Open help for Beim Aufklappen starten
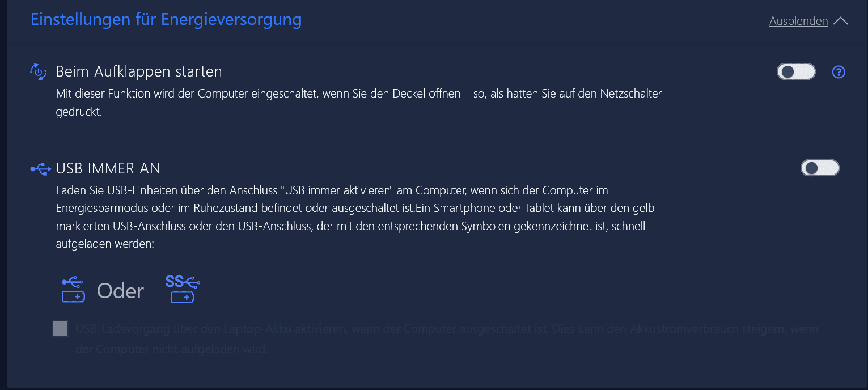Screen dimensions: 868x390 click(x=839, y=72)
